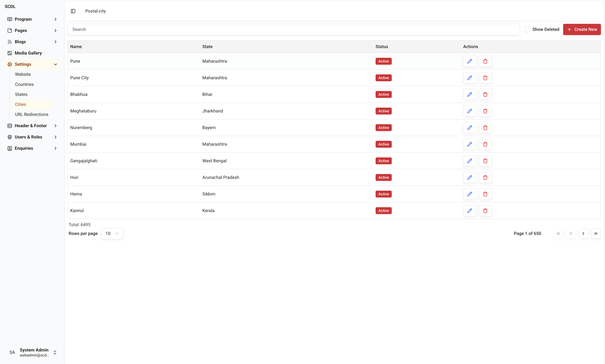This screenshot has height=364, width=605.
Task: Go to the next page arrow
Action: [x=583, y=234]
